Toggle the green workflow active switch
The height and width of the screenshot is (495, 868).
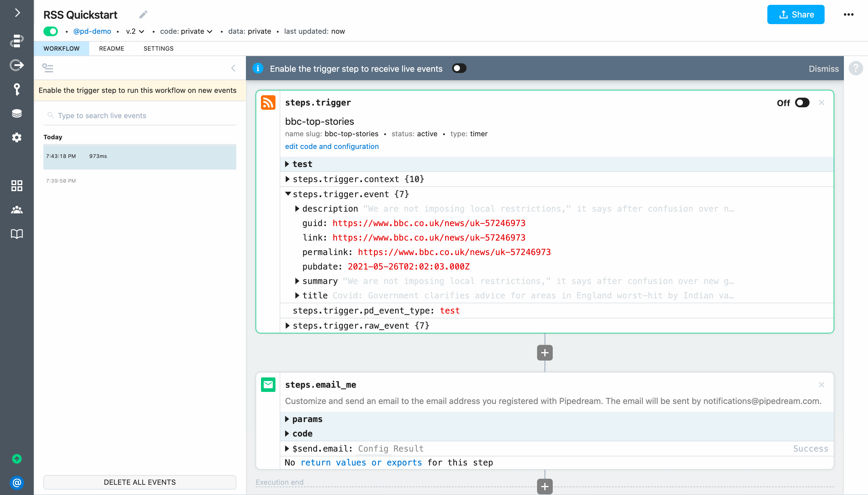click(x=51, y=31)
